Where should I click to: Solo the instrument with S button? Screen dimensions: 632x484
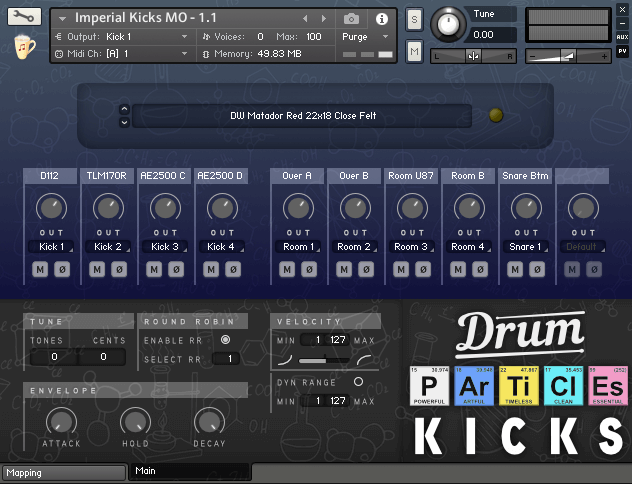(x=414, y=19)
